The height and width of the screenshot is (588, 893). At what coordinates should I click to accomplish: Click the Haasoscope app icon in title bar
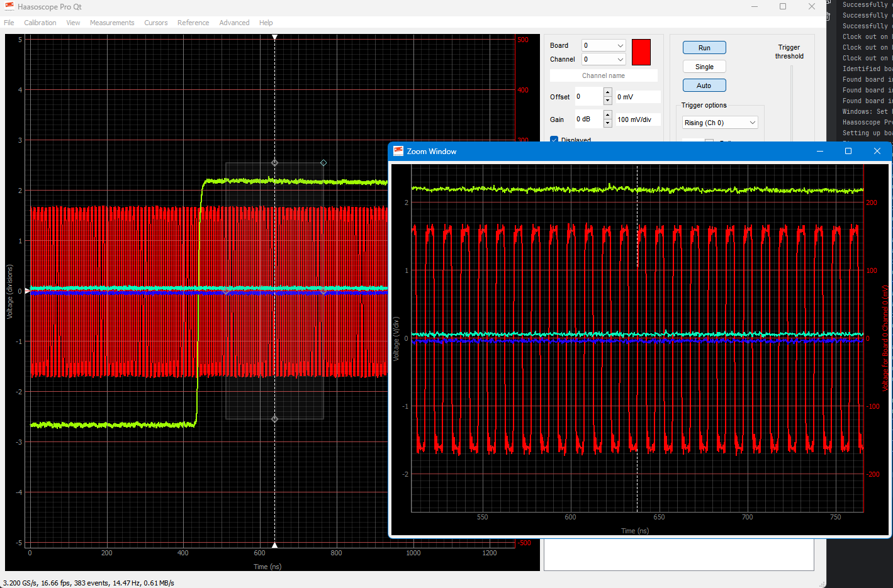click(8, 7)
